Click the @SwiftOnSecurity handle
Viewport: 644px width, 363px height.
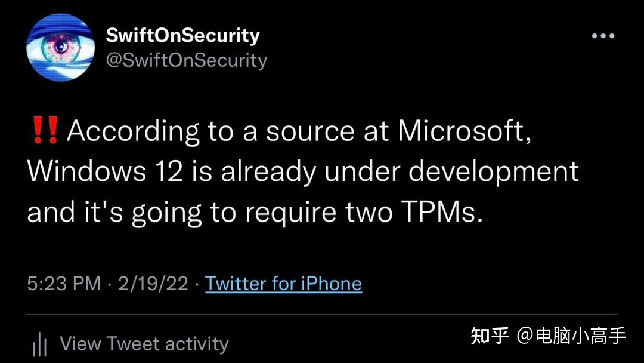pos(187,60)
